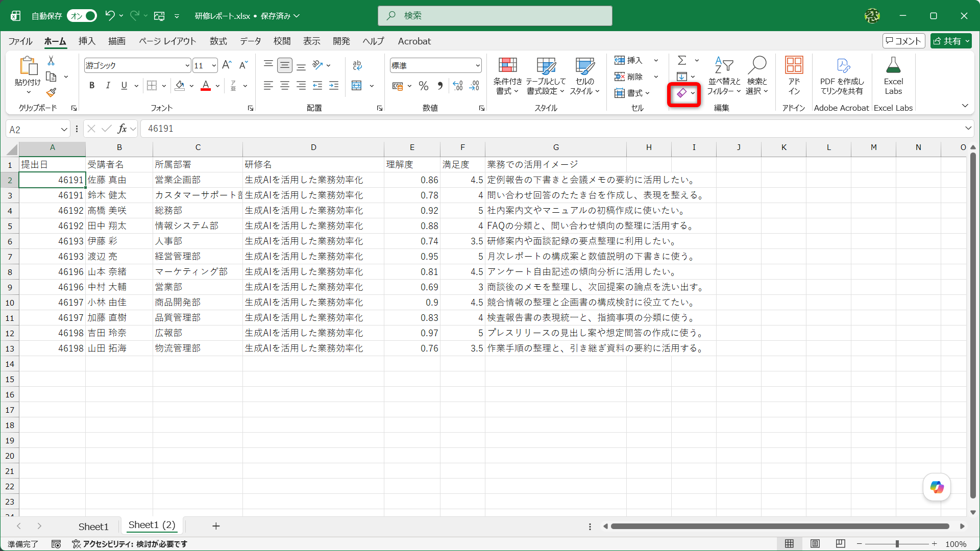Apply comma style format
This screenshot has height=551, width=980.
(x=440, y=86)
